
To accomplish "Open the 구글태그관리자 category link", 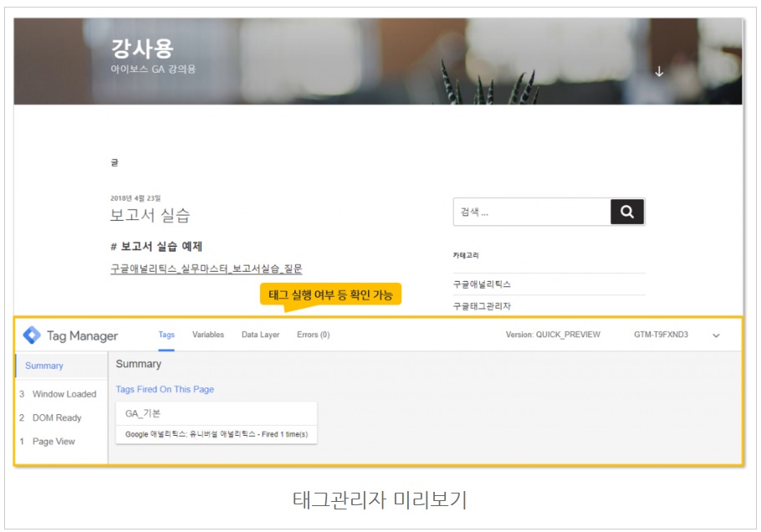I will point(482,306).
